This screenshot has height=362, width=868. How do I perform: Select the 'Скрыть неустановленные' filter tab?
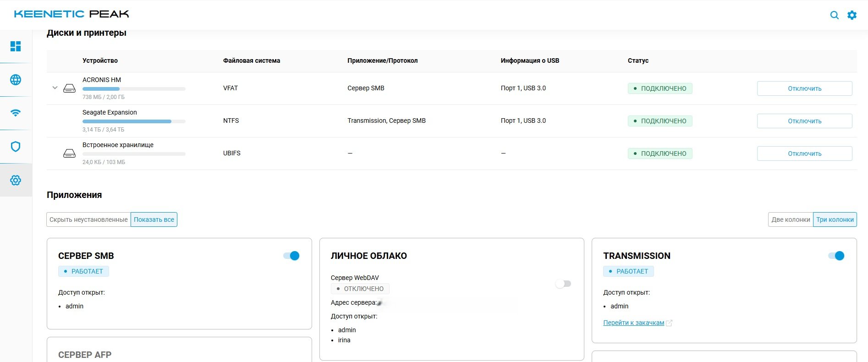point(88,219)
